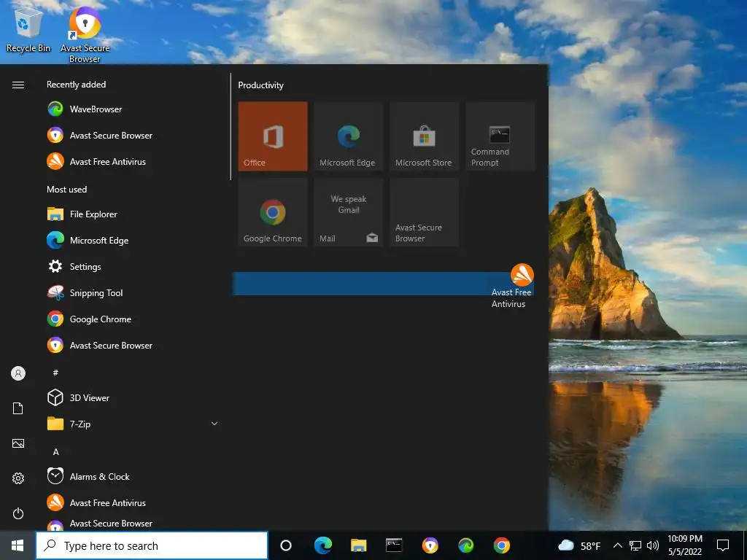The width and height of the screenshot is (747, 560).
Task: Open the volume control
Action: (653, 545)
